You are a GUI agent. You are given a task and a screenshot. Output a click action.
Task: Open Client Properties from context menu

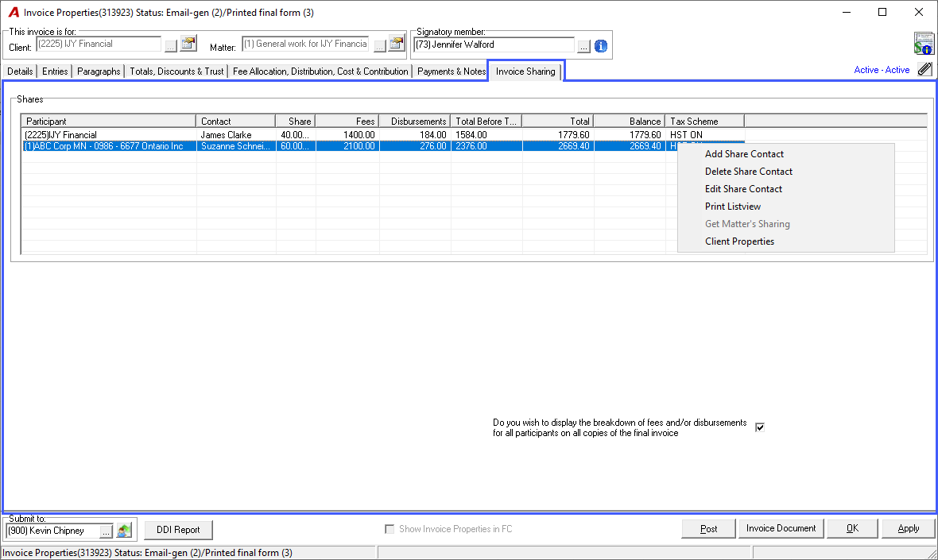[x=739, y=241]
